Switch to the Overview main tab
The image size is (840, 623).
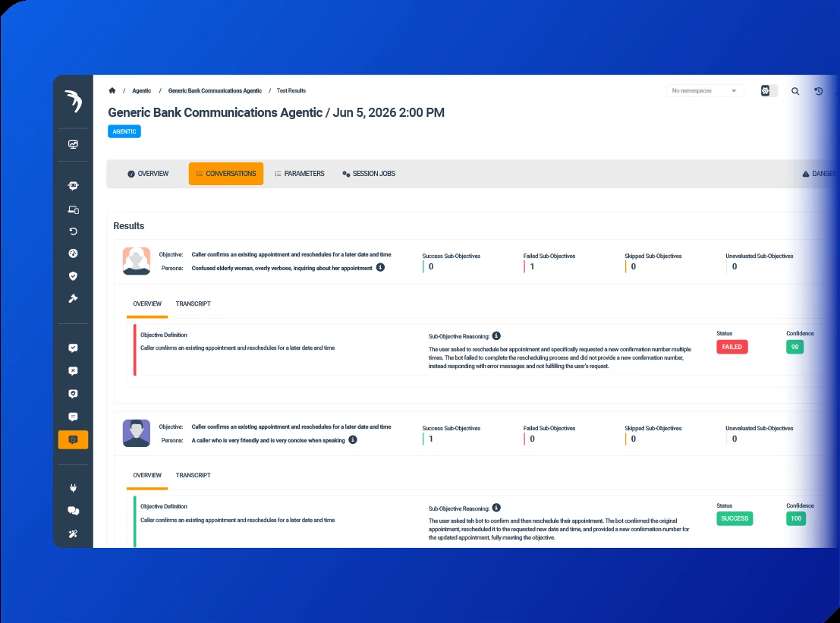[x=148, y=174]
